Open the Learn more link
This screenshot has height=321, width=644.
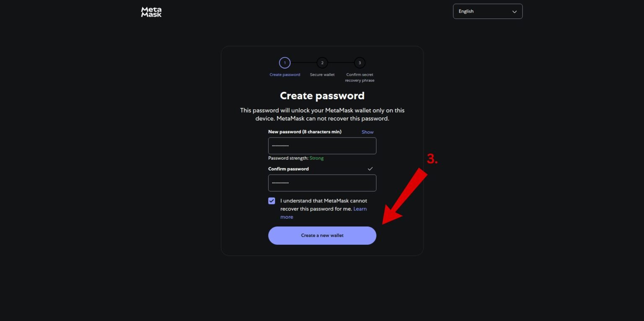tap(360, 209)
